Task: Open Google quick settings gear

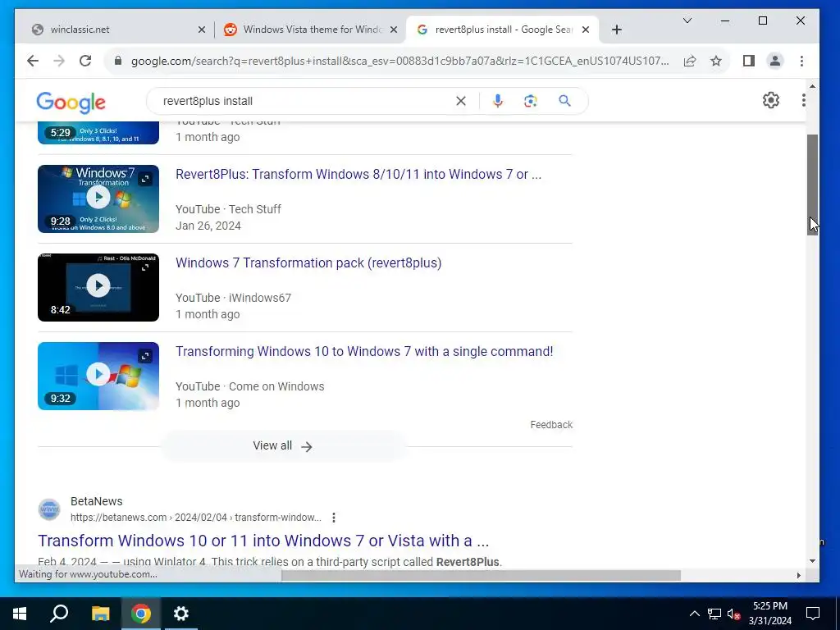Action: click(771, 100)
